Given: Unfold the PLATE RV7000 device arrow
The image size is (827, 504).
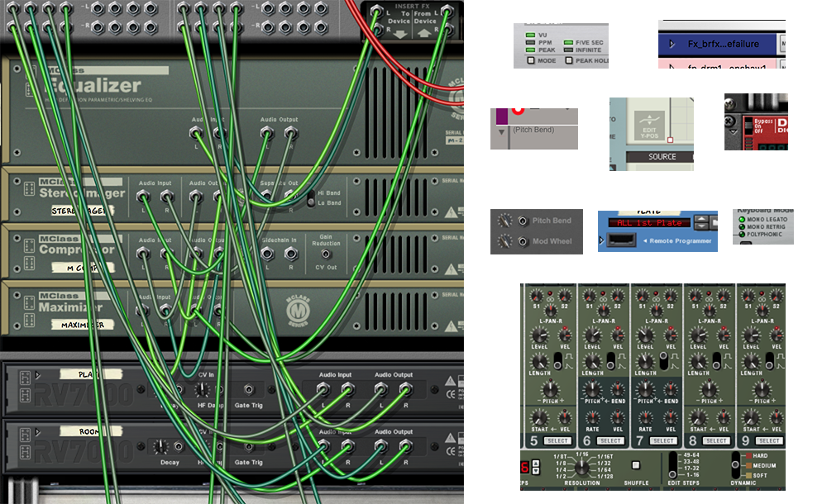Looking at the screenshot, I should click(38, 375).
